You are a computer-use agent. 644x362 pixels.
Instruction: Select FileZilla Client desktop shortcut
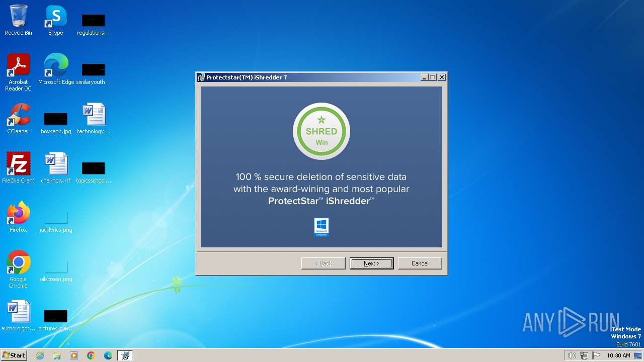pos(18,168)
